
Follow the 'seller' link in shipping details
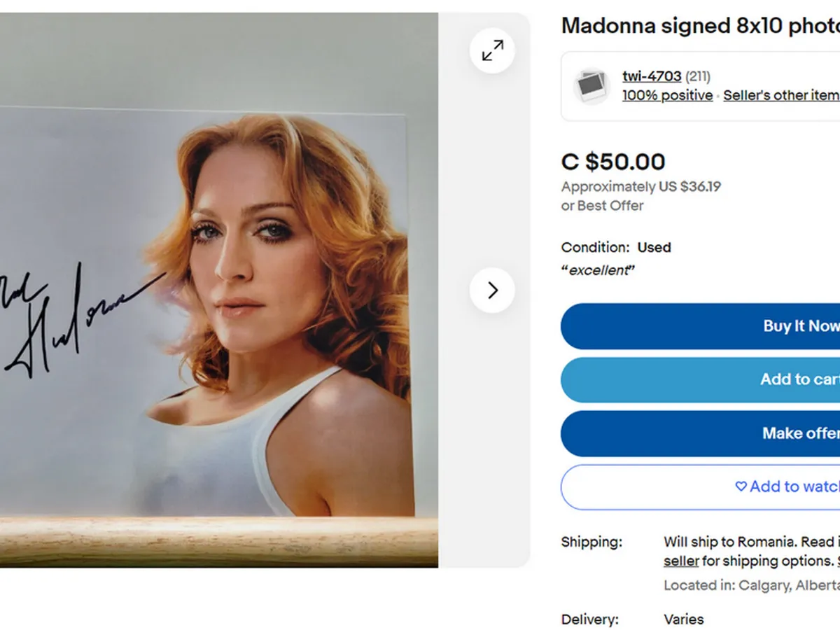click(681, 561)
